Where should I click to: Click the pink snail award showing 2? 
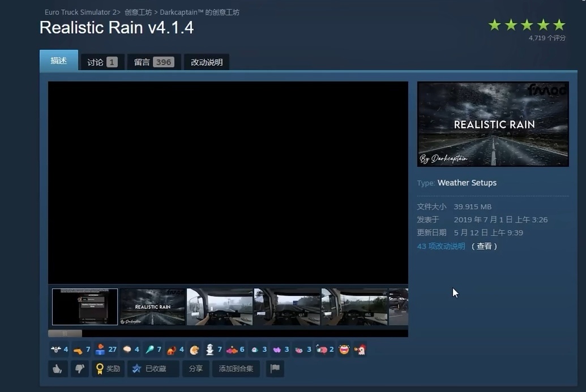[x=325, y=350]
